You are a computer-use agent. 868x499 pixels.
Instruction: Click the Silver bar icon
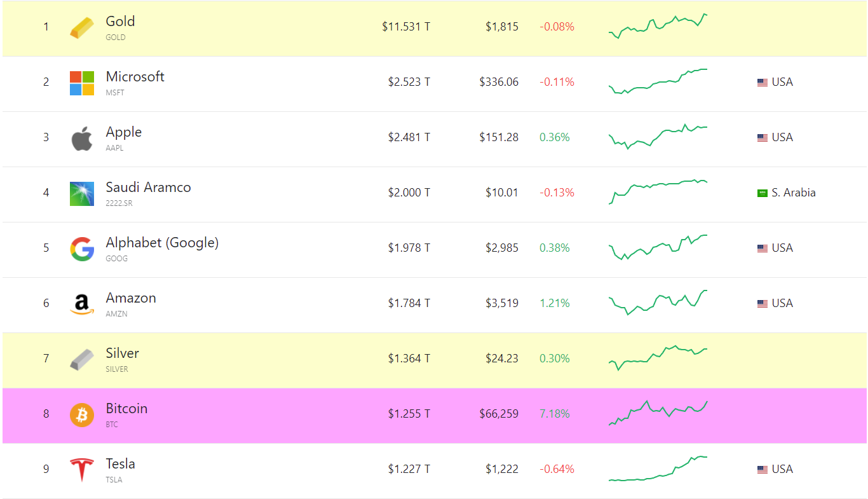(x=82, y=360)
